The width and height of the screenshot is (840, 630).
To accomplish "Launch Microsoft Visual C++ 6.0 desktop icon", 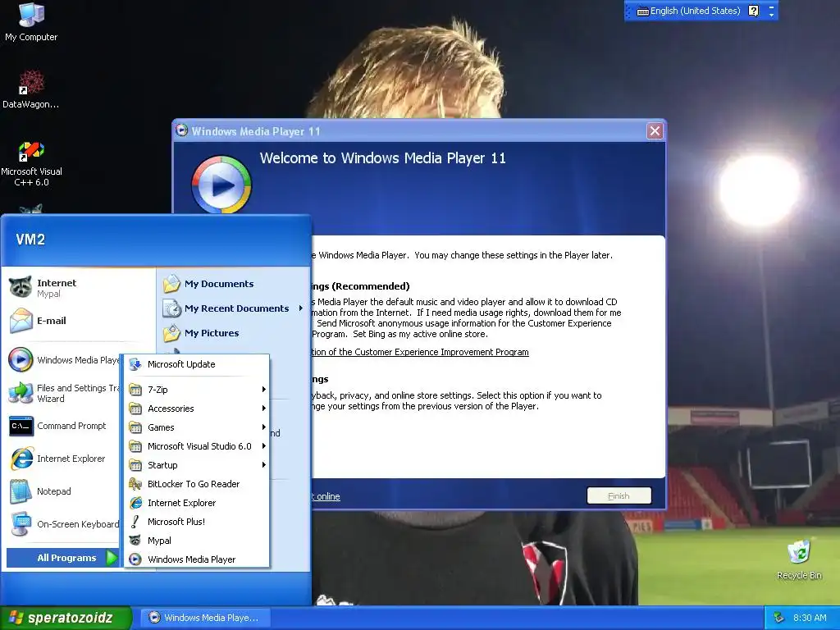I will coord(31,164).
